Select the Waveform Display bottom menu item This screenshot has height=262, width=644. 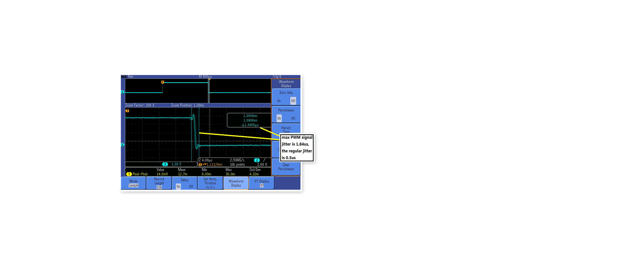pos(236,183)
